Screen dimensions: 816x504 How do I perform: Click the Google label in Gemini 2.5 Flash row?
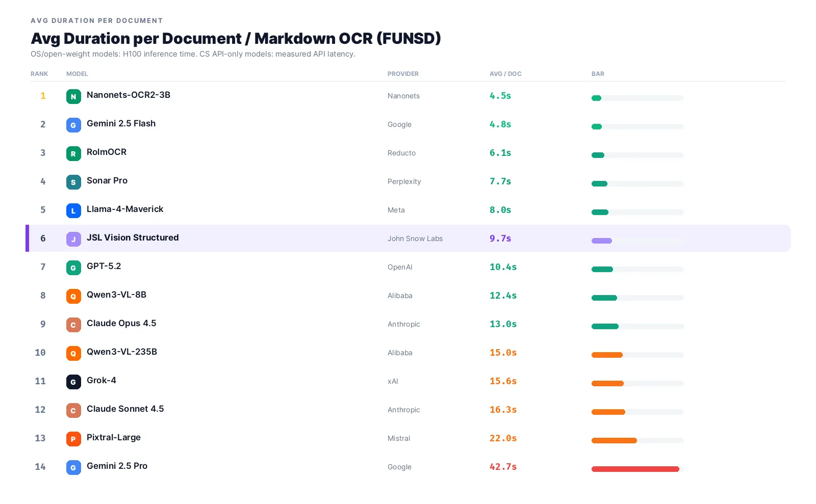click(x=399, y=124)
